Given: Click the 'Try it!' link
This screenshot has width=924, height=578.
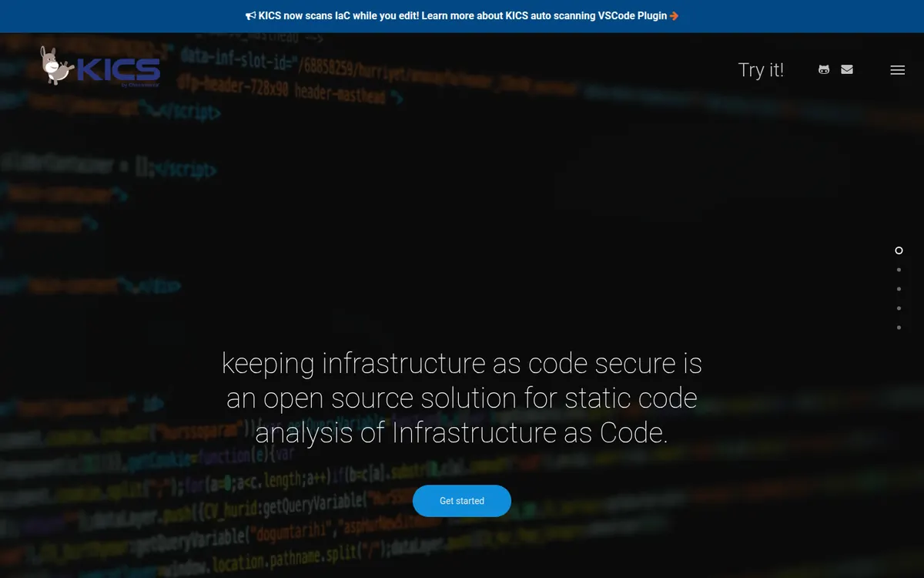Looking at the screenshot, I should pyautogui.click(x=761, y=69).
